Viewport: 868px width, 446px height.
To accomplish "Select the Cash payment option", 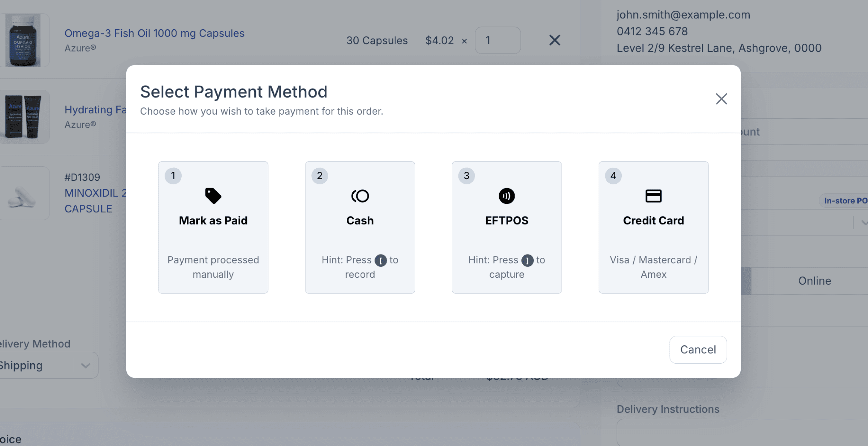I will coord(360,227).
